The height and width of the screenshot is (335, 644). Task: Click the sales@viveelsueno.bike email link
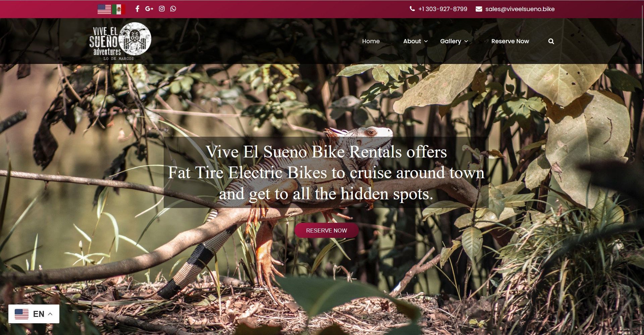(x=520, y=9)
